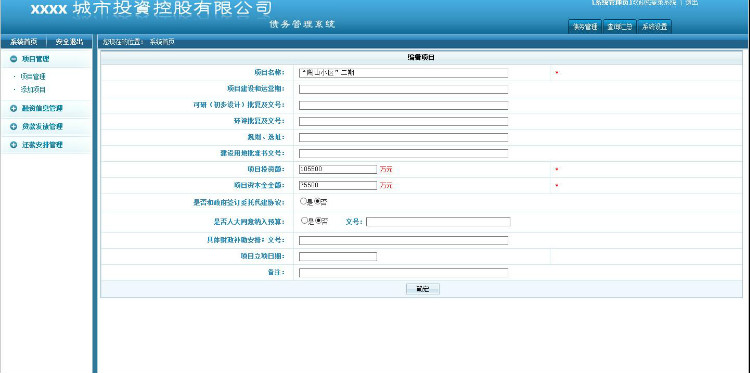Focus the 项目立项日期 date field
The width and height of the screenshot is (750, 373).
click(x=338, y=256)
